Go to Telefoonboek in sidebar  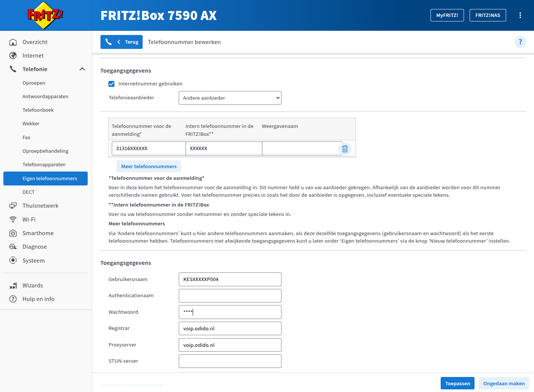[38, 110]
